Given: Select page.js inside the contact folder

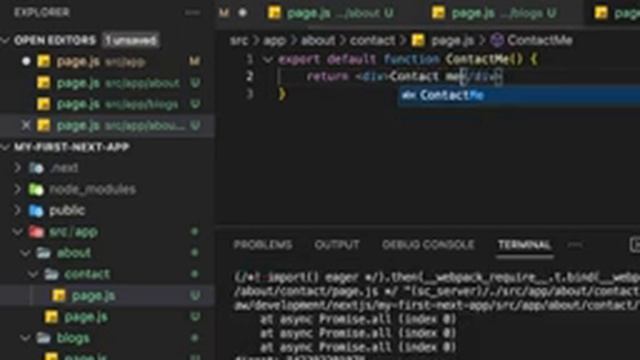Looking at the screenshot, I should click(x=107, y=296).
